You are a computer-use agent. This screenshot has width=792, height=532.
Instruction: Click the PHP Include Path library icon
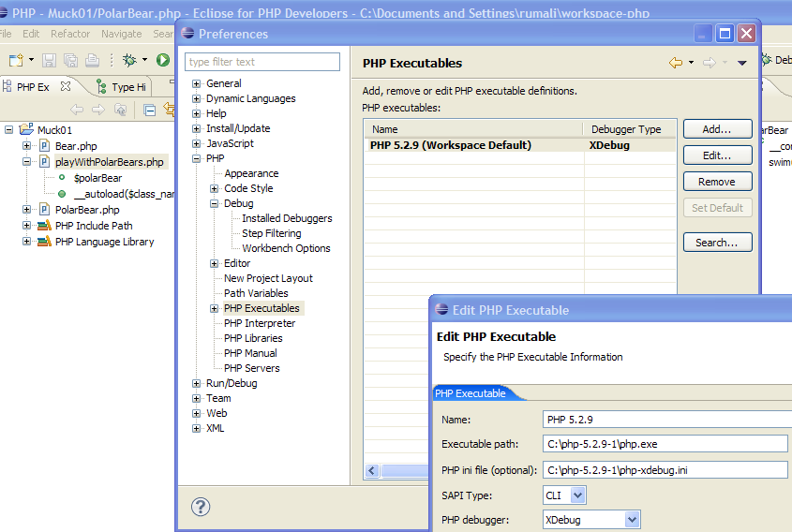click(x=44, y=225)
